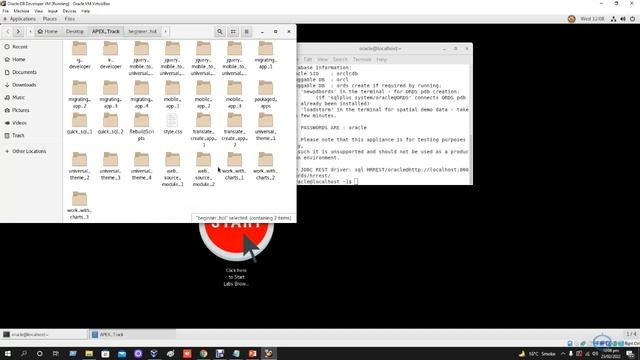The image size is (640, 360).
Task: Select the RebuildScripts folder
Action: (141, 127)
